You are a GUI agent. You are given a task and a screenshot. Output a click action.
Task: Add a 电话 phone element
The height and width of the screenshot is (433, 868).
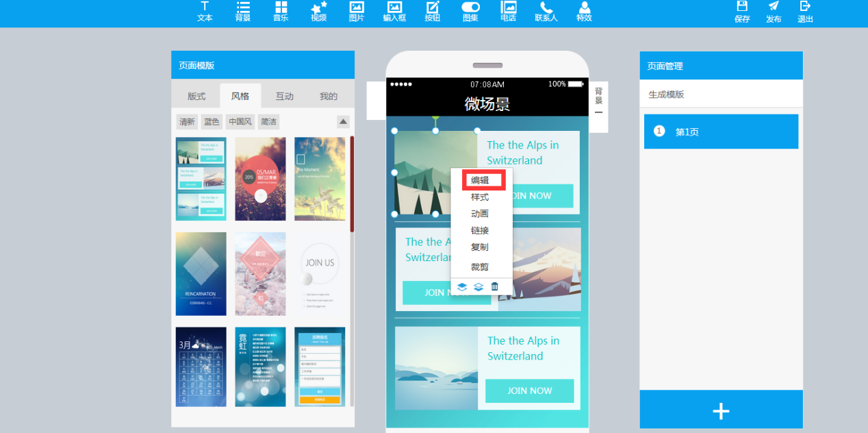coord(508,12)
